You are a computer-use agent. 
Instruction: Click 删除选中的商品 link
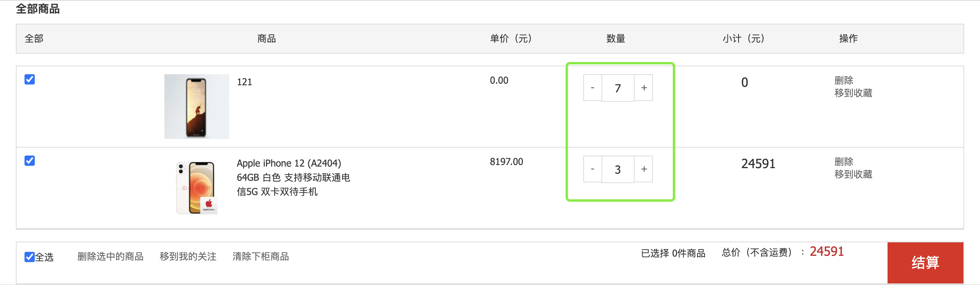(x=110, y=257)
